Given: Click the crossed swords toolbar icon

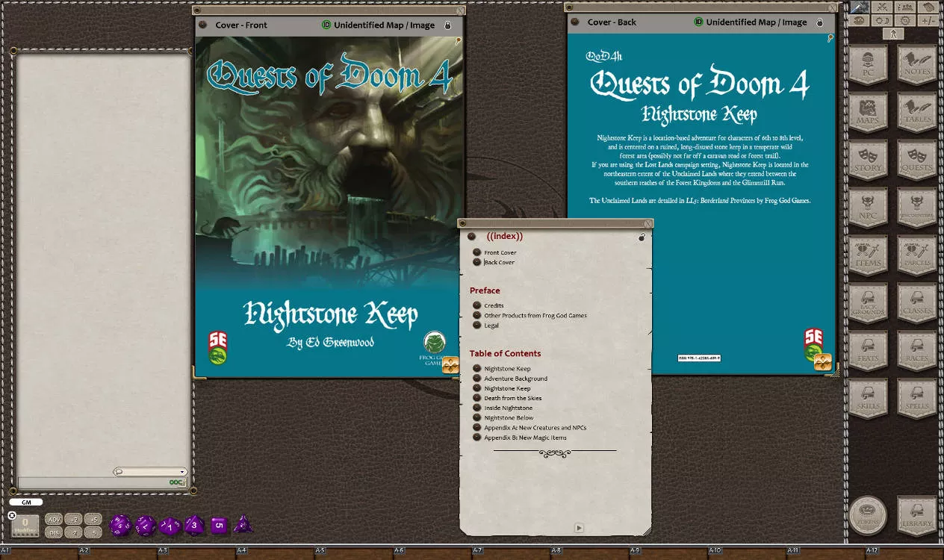Looking at the screenshot, I should pos(882,7).
